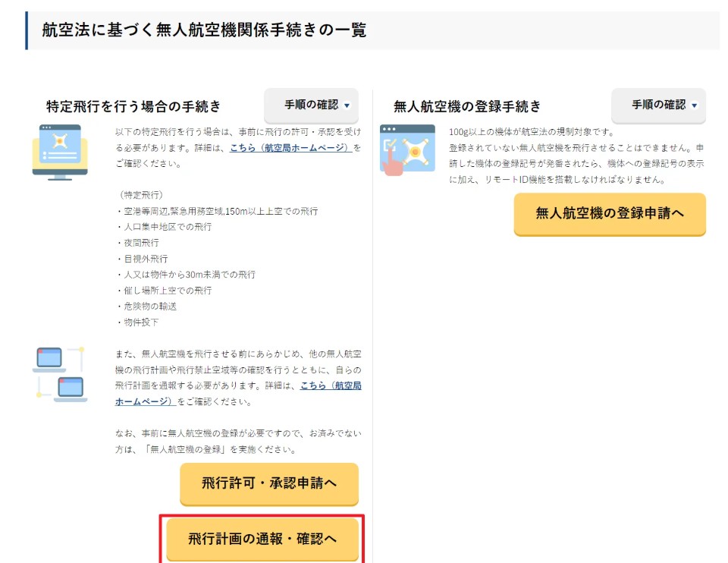The width and height of the screenshot is (728, 563).
Task: Click the 特定飛行を行う場合の手続き section title
Action: coord(133,106)
